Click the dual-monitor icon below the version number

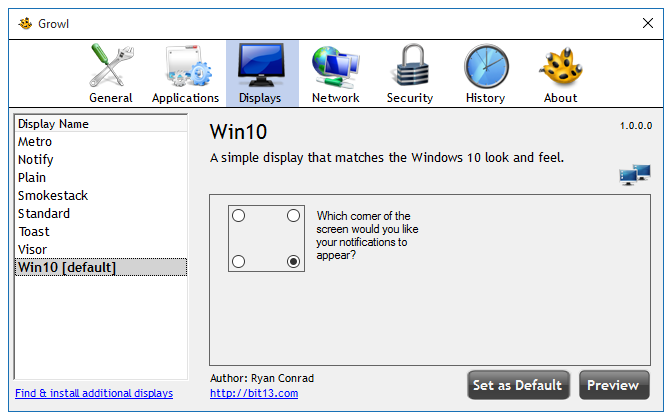pos(635,175)
